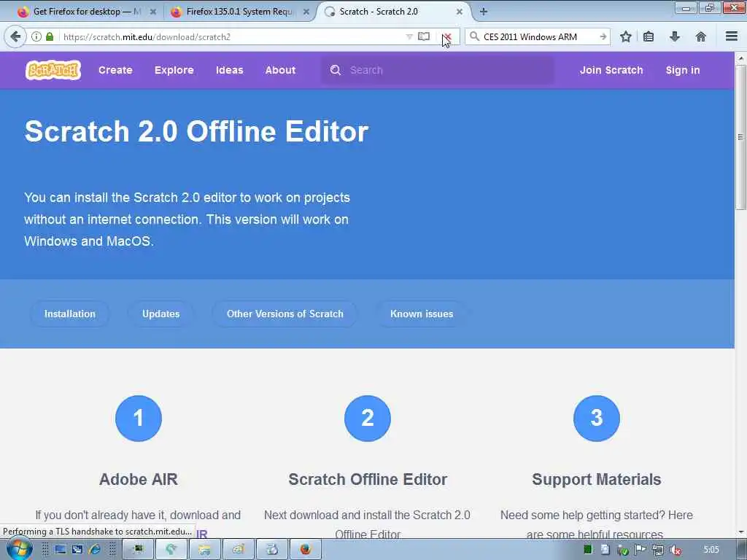Bookmark this page with the star icon

pos(625,36)
